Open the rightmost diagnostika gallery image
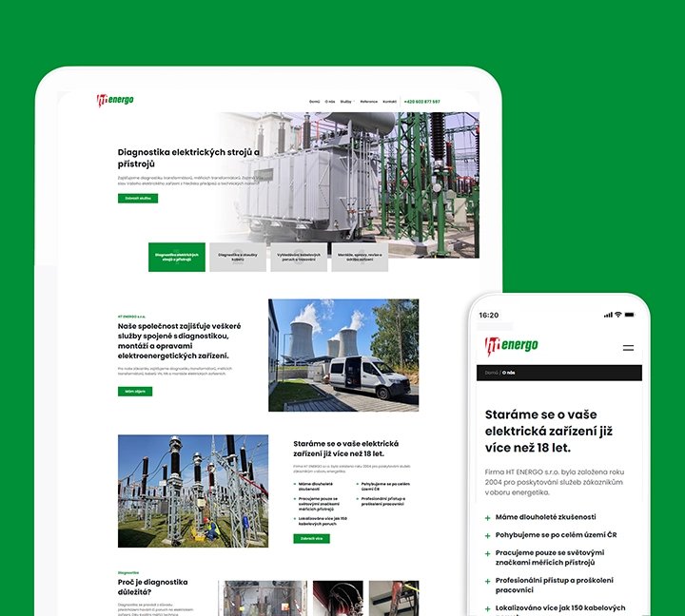The width and height of the screenshot is (685, 616). 394,598
